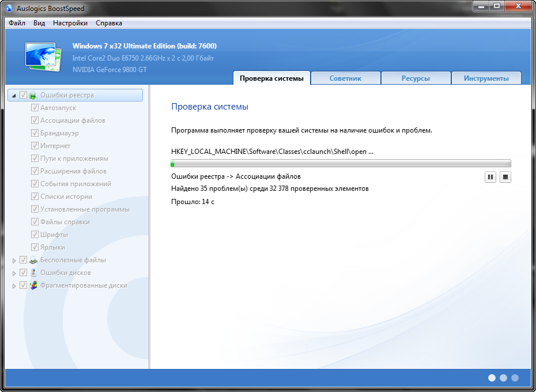
Task: Stop the system scan
Action: click(505, 177)
